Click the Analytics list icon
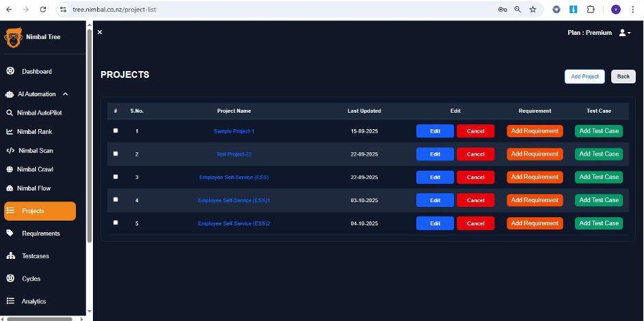Image resolution: width=644 pixels, height=321 pixels. point(11,301)
